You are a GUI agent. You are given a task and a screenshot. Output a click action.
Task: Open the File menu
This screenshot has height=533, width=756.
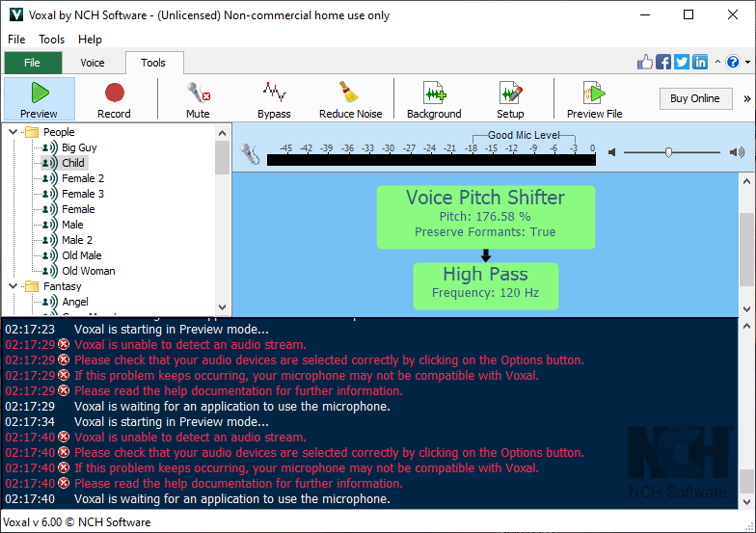(x=16, y=39)
